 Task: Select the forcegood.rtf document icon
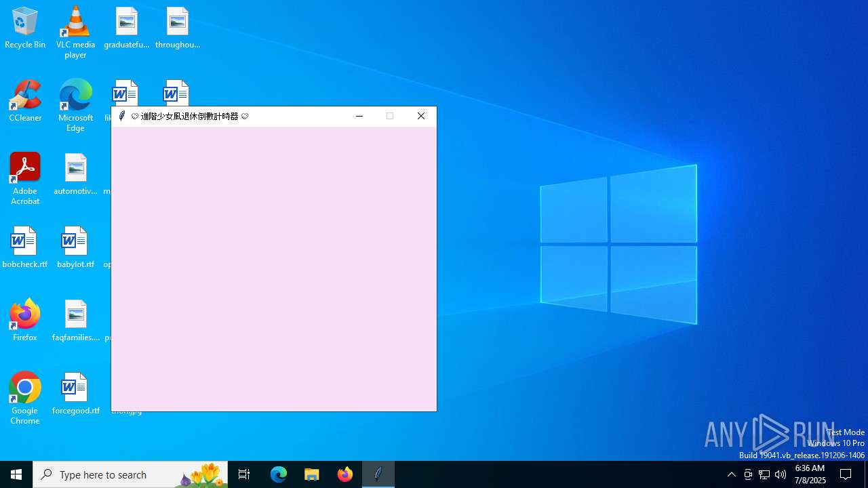(75, 394)
